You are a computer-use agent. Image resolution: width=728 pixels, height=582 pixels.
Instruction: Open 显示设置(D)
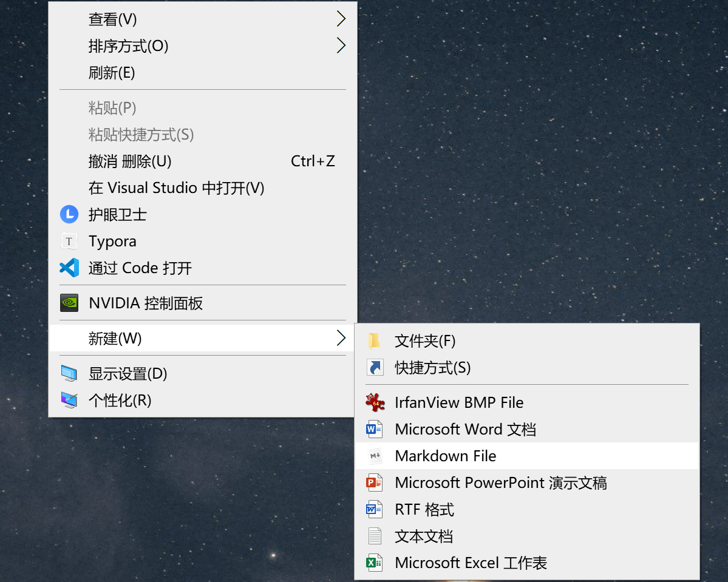coord(203,374)
